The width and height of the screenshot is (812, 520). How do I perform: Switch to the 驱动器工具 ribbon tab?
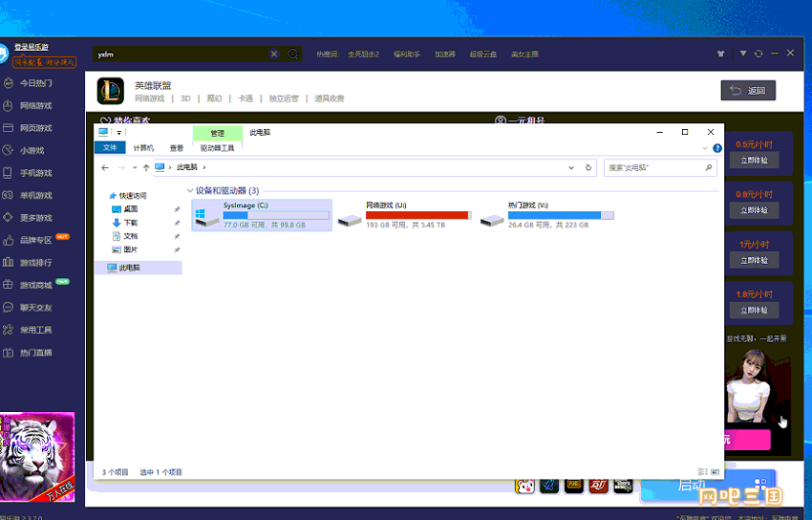tap(217, 148)
